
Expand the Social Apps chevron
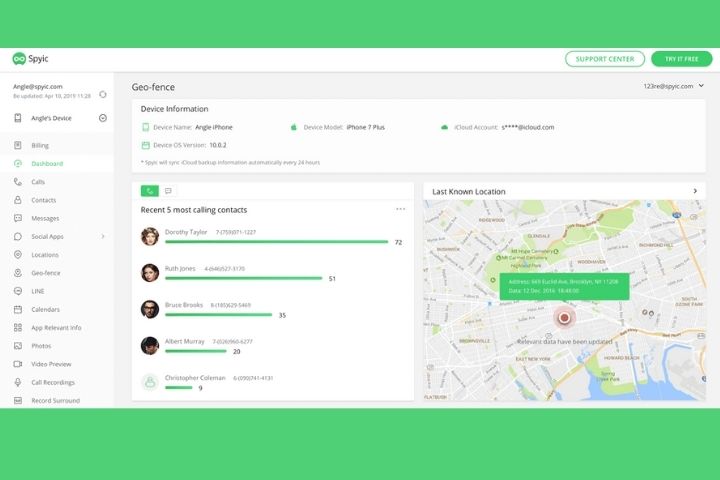103,237
